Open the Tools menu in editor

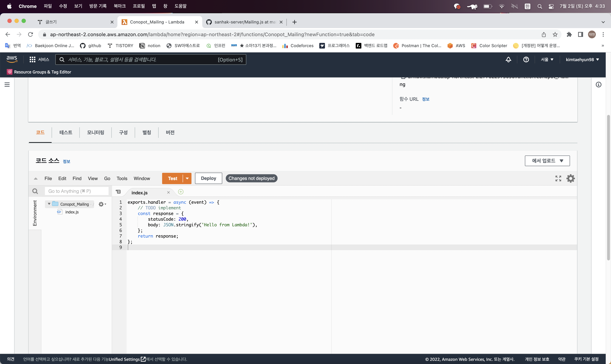122,178
